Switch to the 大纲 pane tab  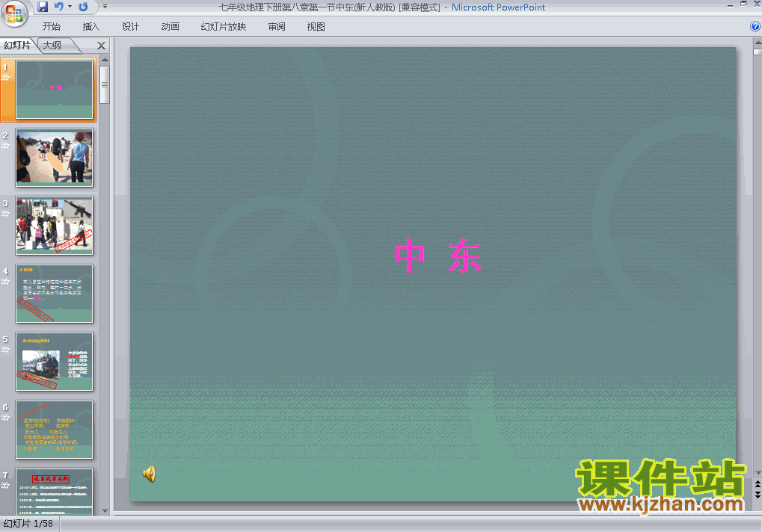point(52,45)
